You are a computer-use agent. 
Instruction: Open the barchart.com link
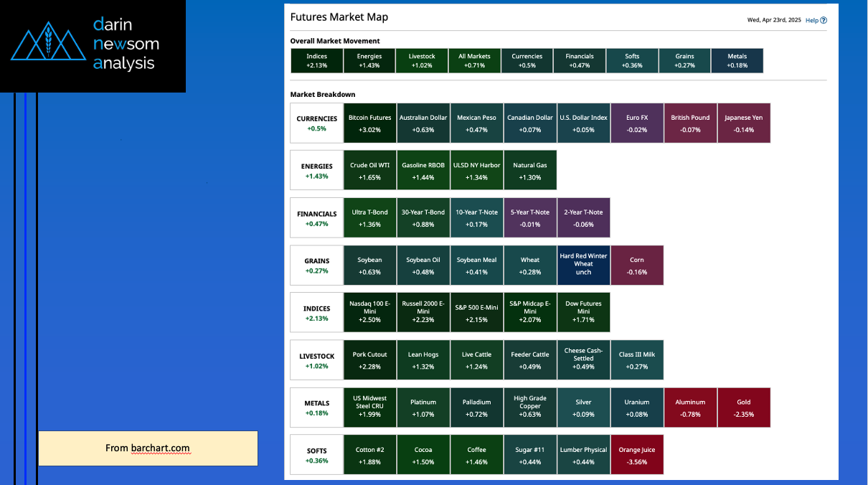point(160,448)
